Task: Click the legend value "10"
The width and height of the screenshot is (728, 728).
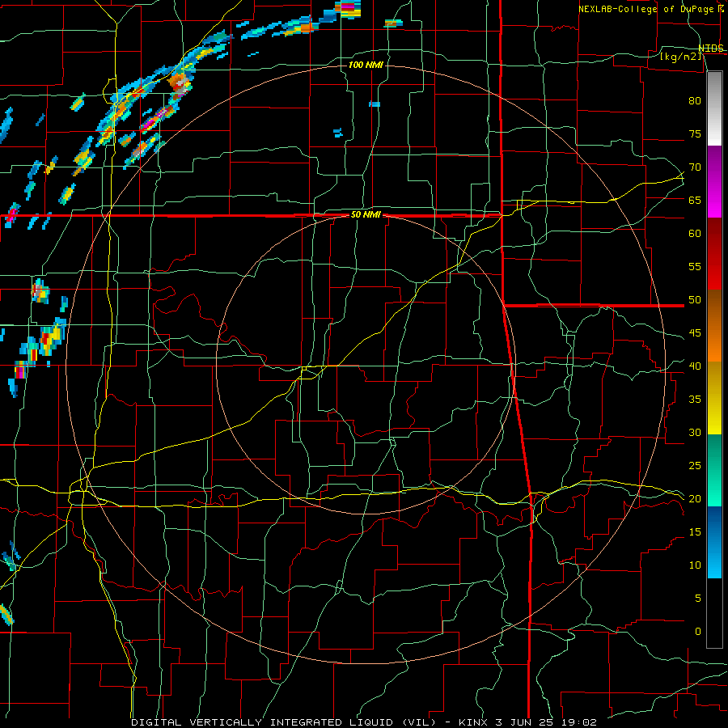Action: coord(695,565)
